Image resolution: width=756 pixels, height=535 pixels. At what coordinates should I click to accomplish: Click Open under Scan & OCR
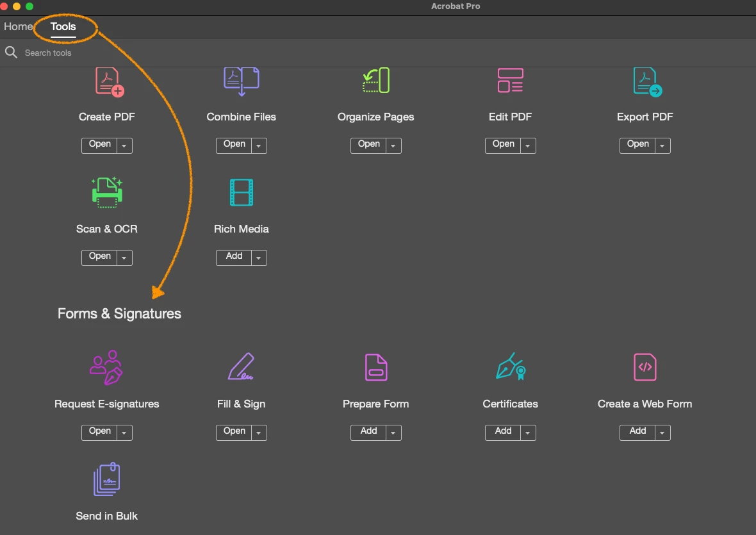coord(99,258)
